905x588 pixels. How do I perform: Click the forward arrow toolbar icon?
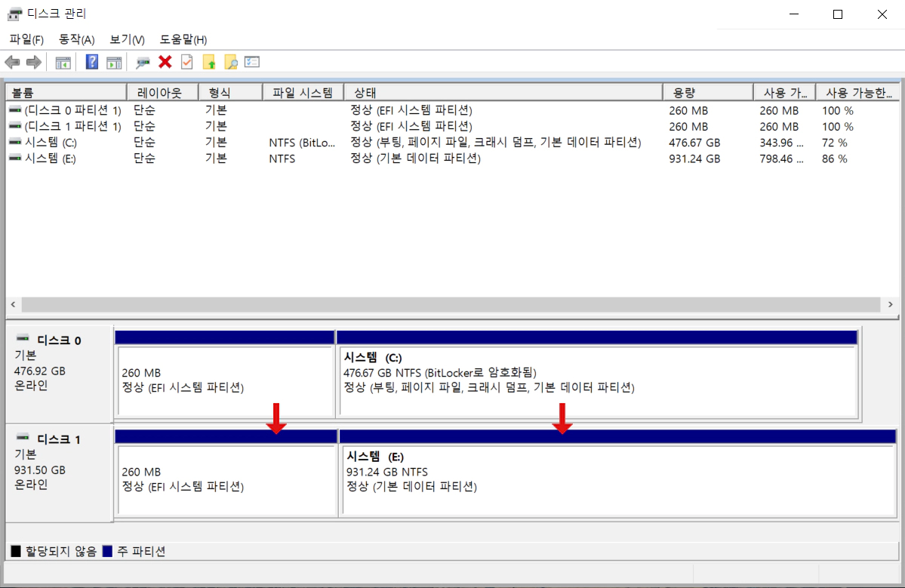33,63
